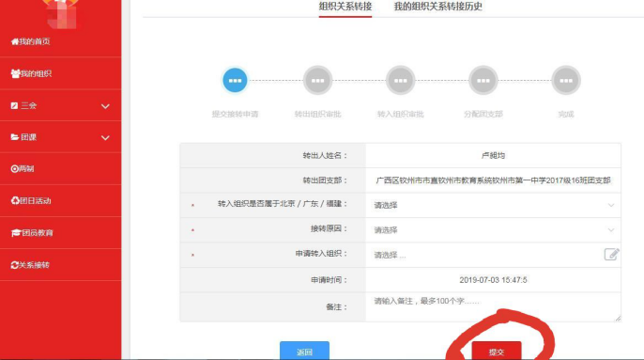
Task: Click the 转出组织审批 step label
Action: pos(317,114)
